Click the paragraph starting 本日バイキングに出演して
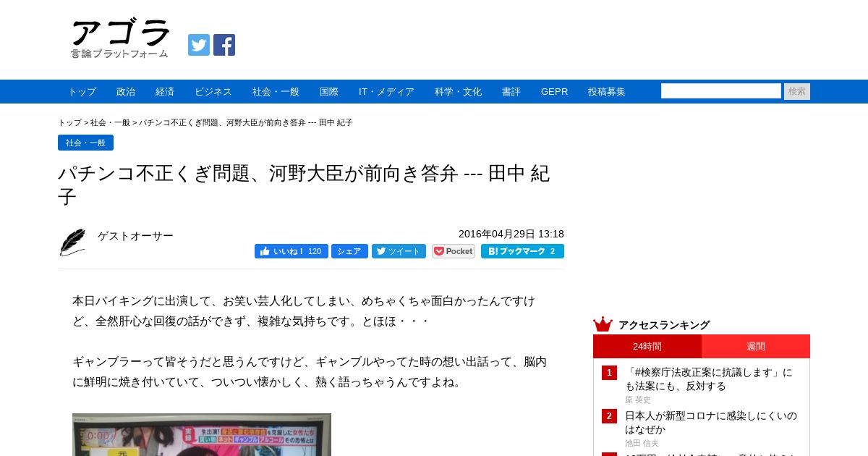The image size is (868, 456). [304, 311]
